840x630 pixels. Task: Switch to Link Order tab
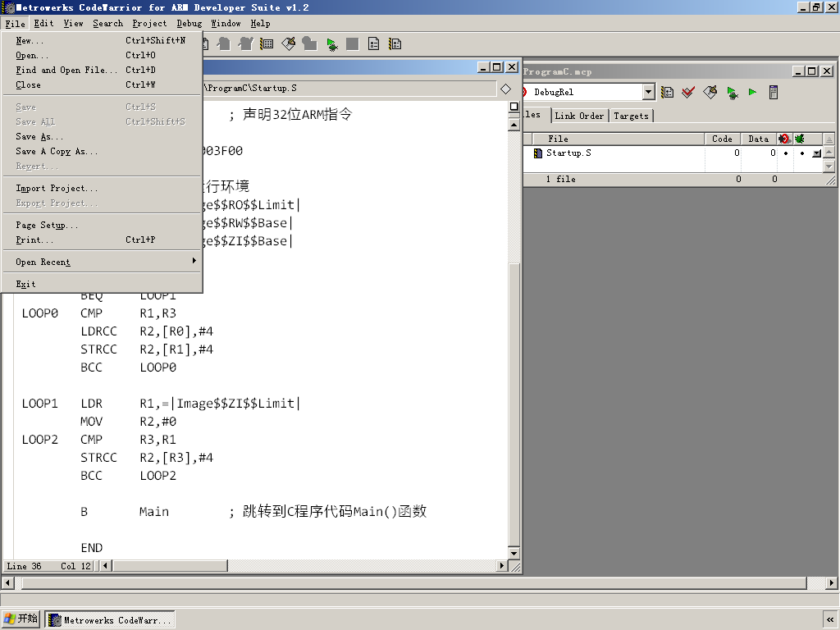(579, 116)
